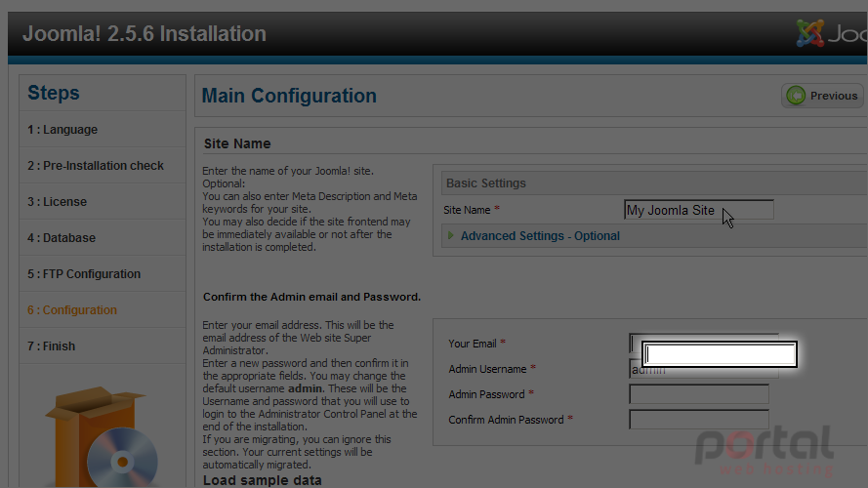Select step 2 : Pre-Installation check
This screenshot has width=868, height=488.
(96, 166)
